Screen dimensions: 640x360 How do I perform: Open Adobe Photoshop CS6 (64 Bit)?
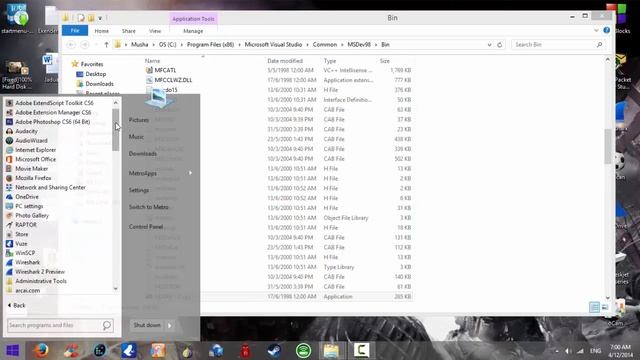click(x=52, y=122)
